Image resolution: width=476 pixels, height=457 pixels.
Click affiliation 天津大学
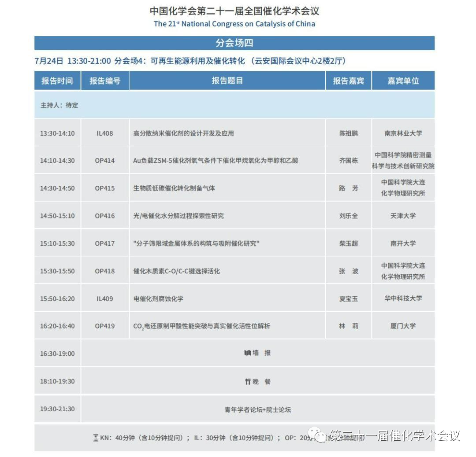[x=403, y=216]
